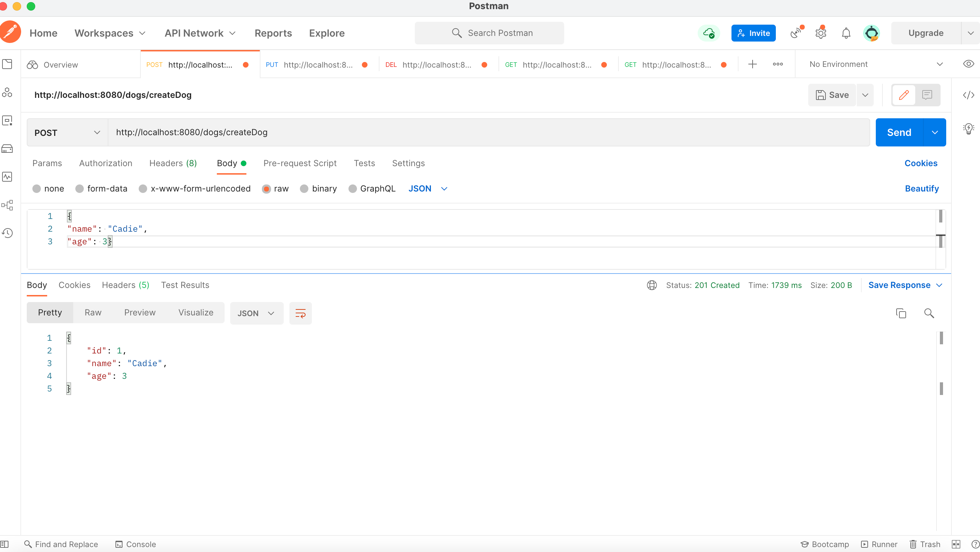The image size is (980, 552).
Task: Click in the Search Postman field
Action: tap(489, 33)
